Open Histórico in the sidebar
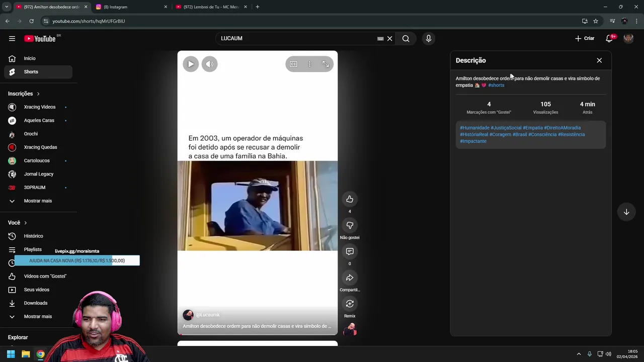The height and width of the screenshot is (362, 644). [38, 236]
